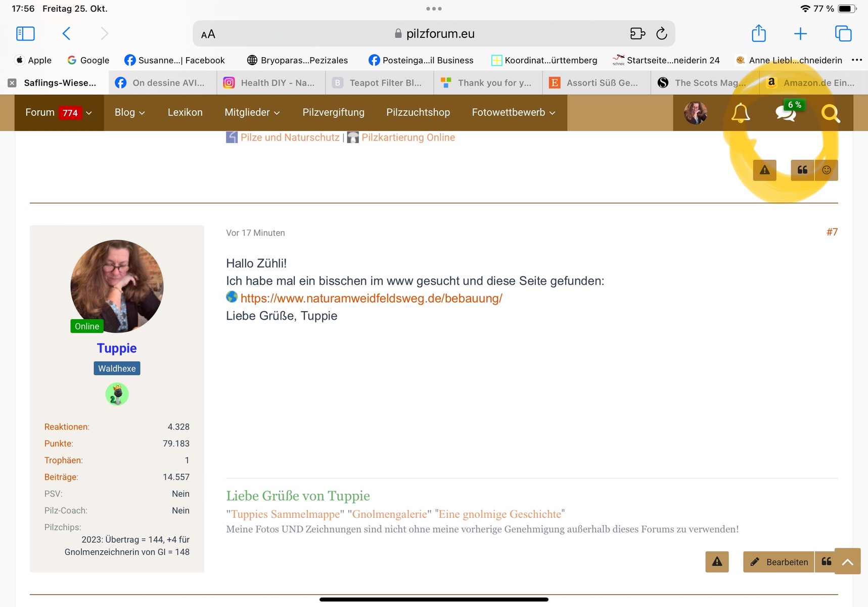Go to the Lexikon menu item
The width and height of the screenshot is (868, 607).
(x=185, y=112)
